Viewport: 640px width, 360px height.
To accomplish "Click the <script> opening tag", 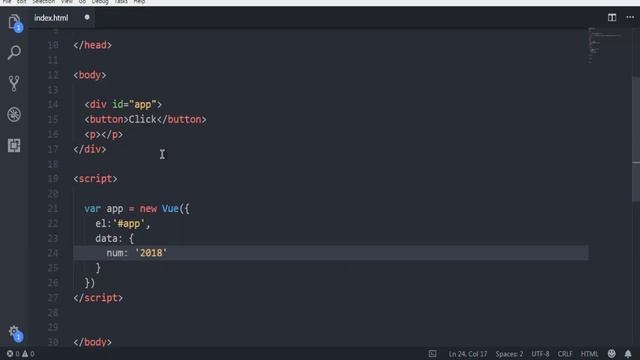I will point(96,179).
